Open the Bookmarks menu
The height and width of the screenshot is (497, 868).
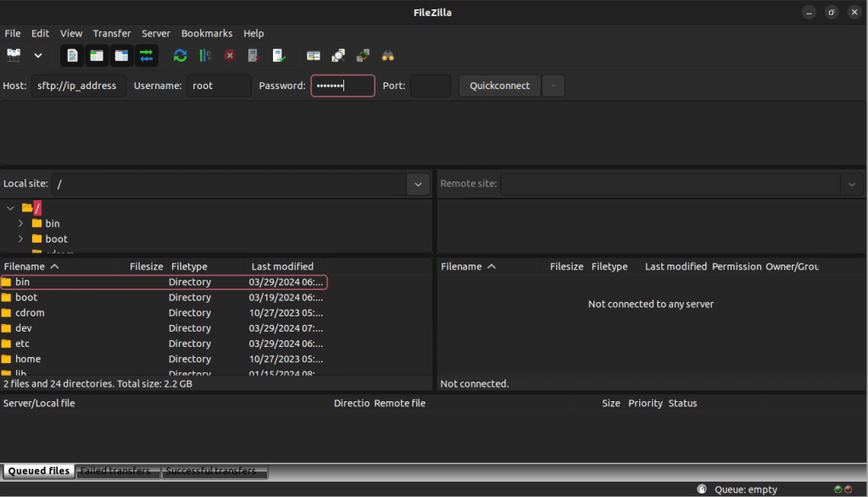206,33
